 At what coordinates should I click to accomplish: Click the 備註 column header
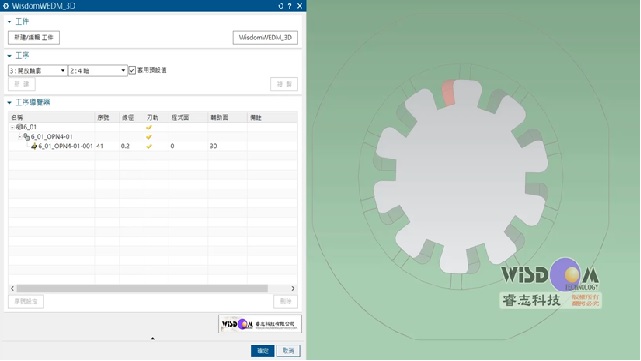click(x=272, y=118)
